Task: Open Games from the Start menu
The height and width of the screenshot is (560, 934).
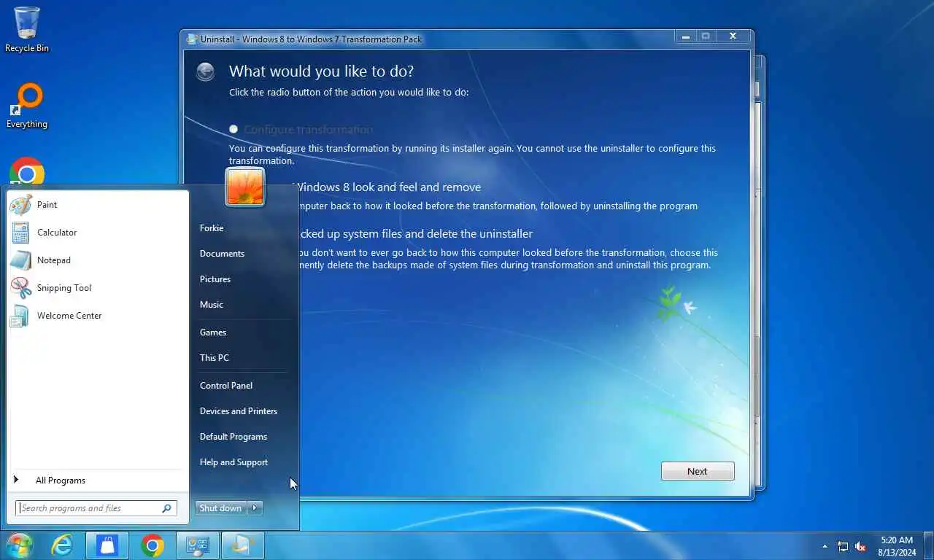Action: coord(213,332)
